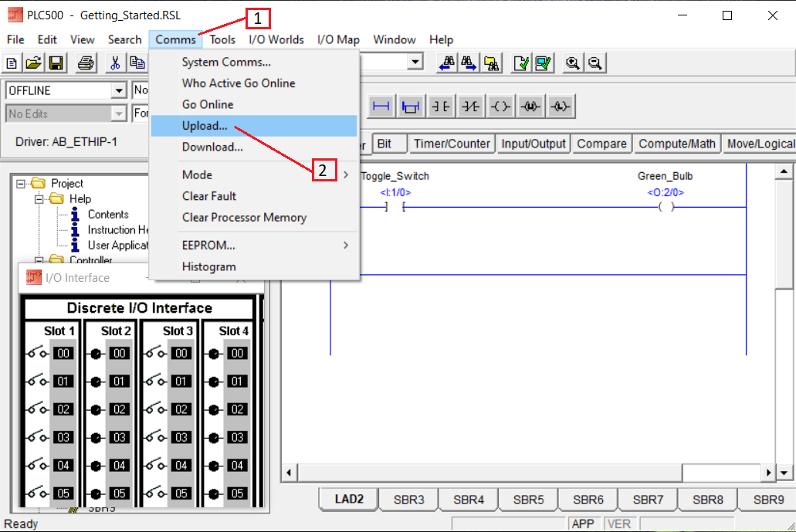796x532 pixels.
Task: Click the Verify project checkmark icon
Action: point(544,63)
